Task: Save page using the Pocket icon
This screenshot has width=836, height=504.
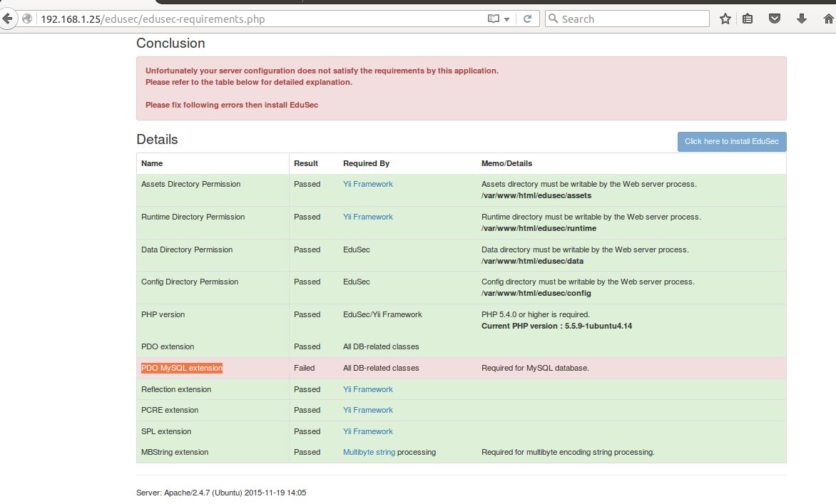Action: (774, 19)
